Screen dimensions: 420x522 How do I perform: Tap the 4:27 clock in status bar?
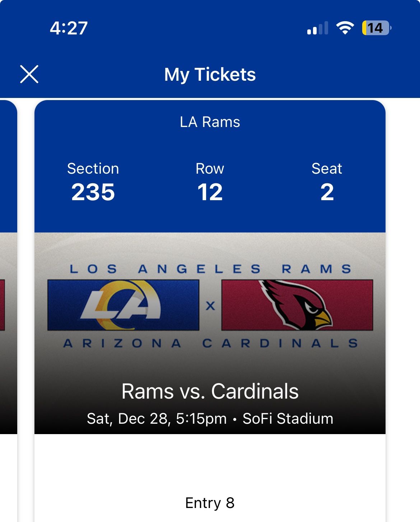tap(69, 28)
